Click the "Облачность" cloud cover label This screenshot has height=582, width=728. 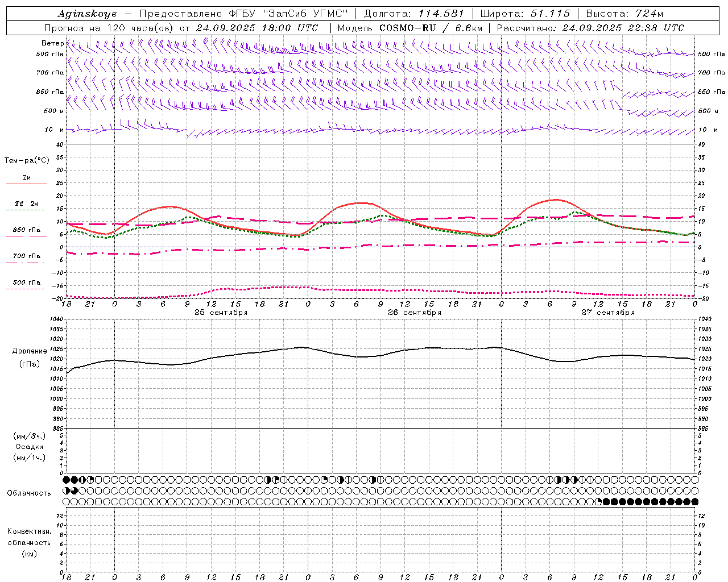[29, 493]
